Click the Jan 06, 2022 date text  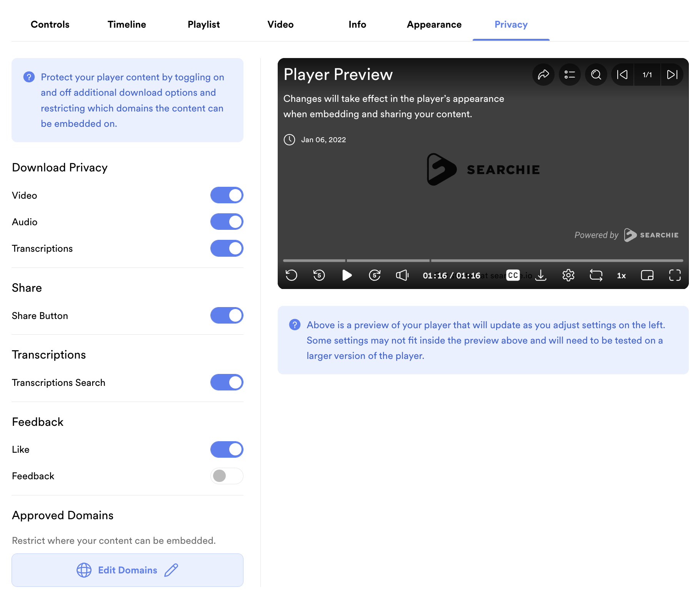[323, 140]
